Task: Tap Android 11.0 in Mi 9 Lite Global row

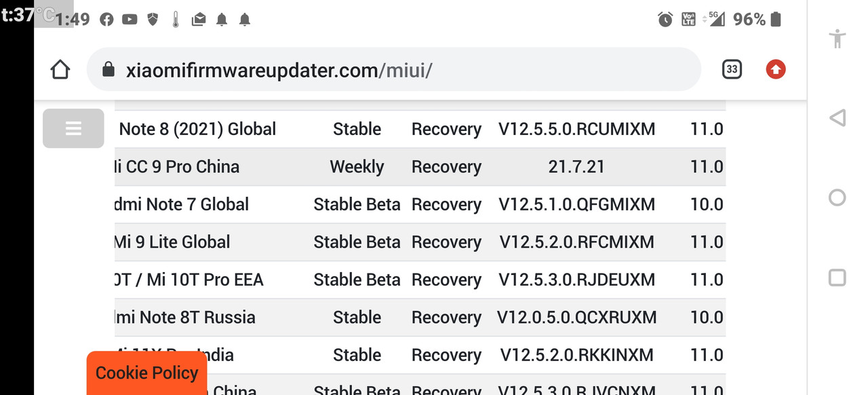Action: click(707, 242)
